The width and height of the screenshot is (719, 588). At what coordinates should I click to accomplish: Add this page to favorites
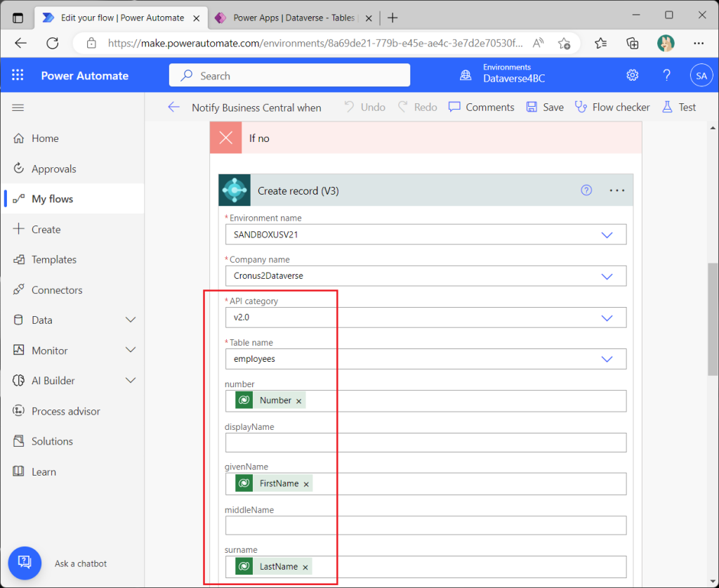click(x=564, y=43)
